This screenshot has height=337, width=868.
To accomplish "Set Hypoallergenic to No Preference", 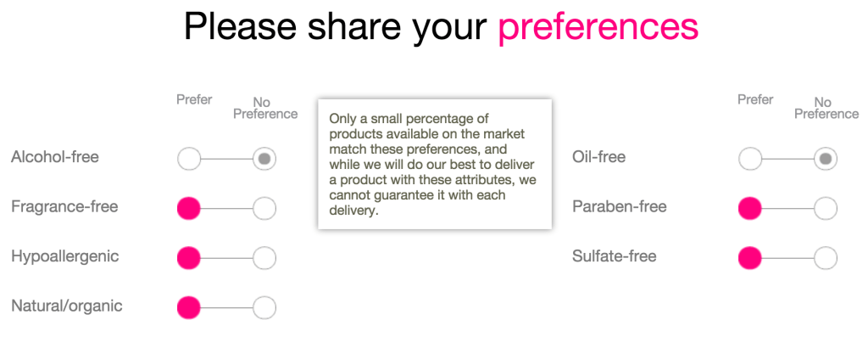I will click(x=264, y=258).
